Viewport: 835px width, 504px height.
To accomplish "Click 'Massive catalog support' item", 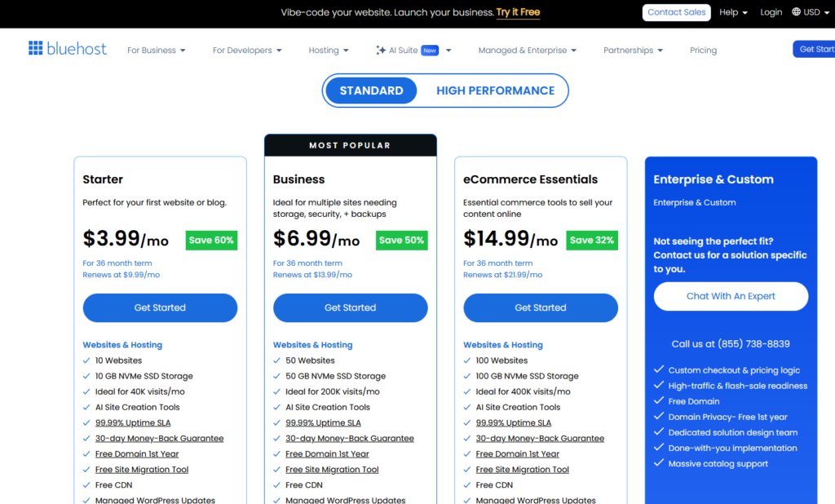I will (x=718, y=463).
